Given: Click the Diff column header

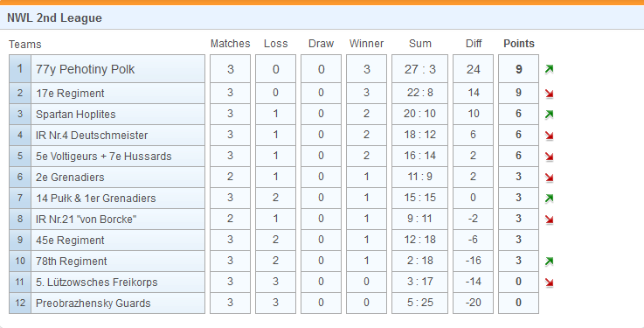Looking at the screenshot, I should click(x=473, y=44).
